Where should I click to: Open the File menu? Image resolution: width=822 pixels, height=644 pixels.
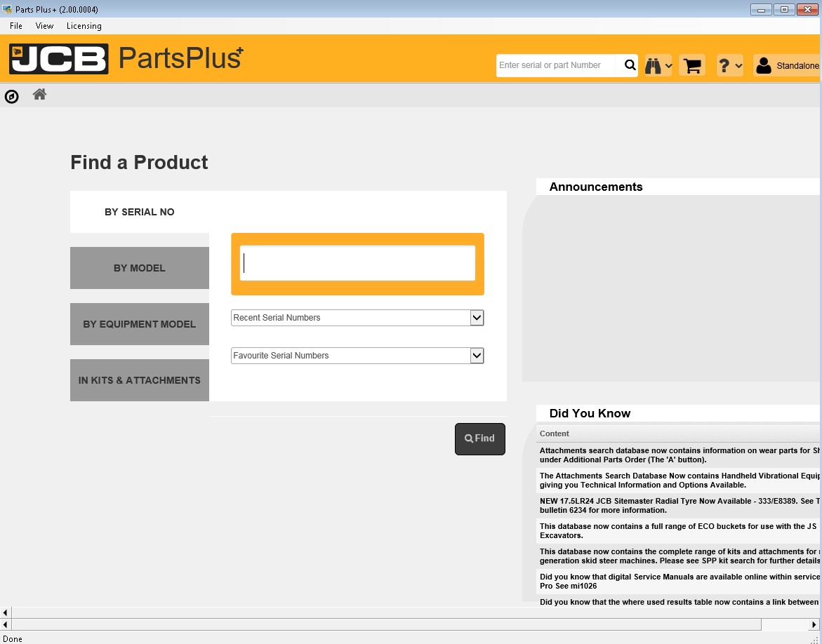pos(16,26)
